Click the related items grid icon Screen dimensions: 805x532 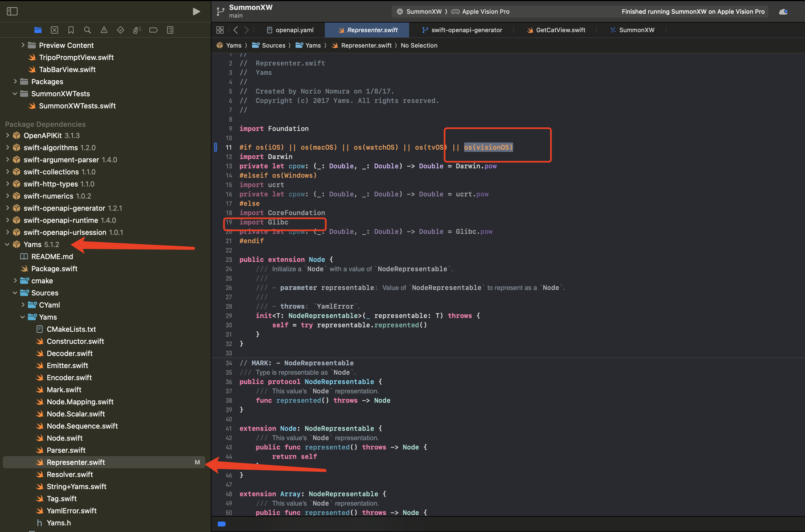[x=220, y=30]
